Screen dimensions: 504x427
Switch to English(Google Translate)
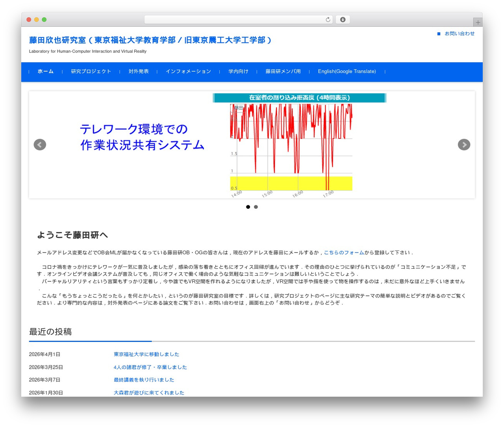pyautogui.click(x=347, y=71)
